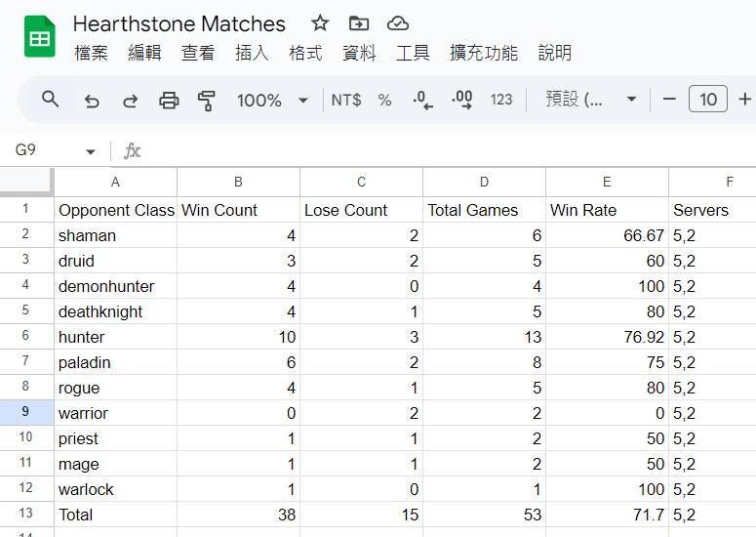
Task: Select the Opponent Class header cell
Action: coord(115,210)
